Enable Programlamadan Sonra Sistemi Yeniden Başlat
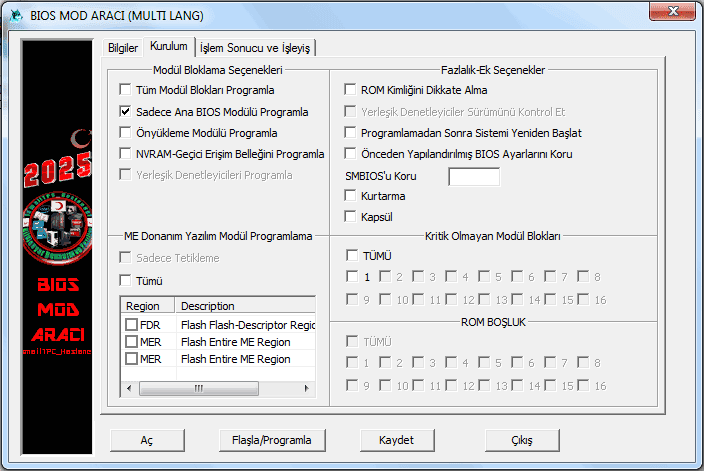 coord(351,132)
